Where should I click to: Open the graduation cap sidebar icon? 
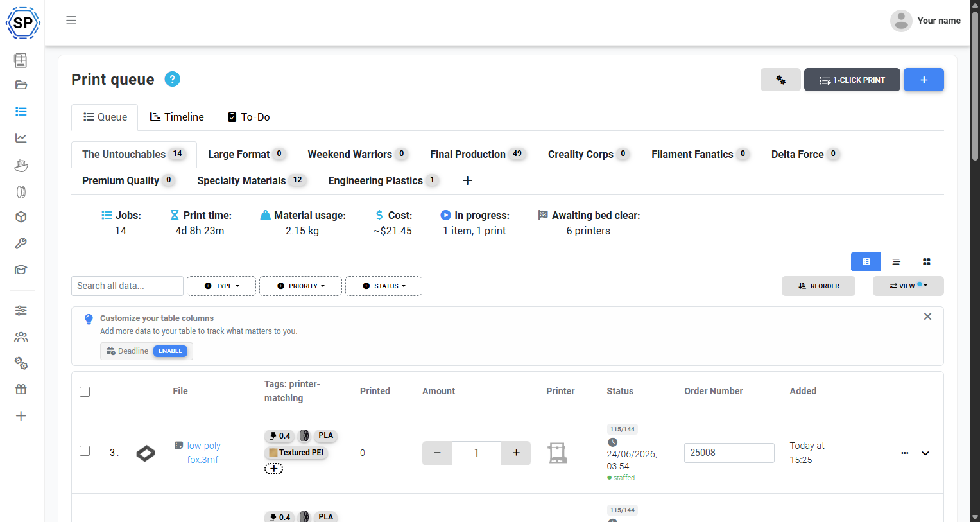(x=21, y=270)
